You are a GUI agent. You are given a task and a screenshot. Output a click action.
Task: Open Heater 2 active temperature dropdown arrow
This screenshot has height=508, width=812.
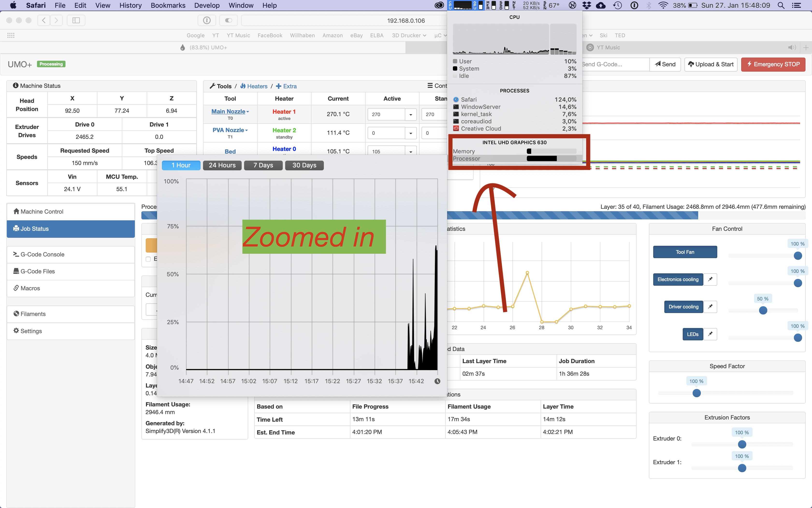411,133
